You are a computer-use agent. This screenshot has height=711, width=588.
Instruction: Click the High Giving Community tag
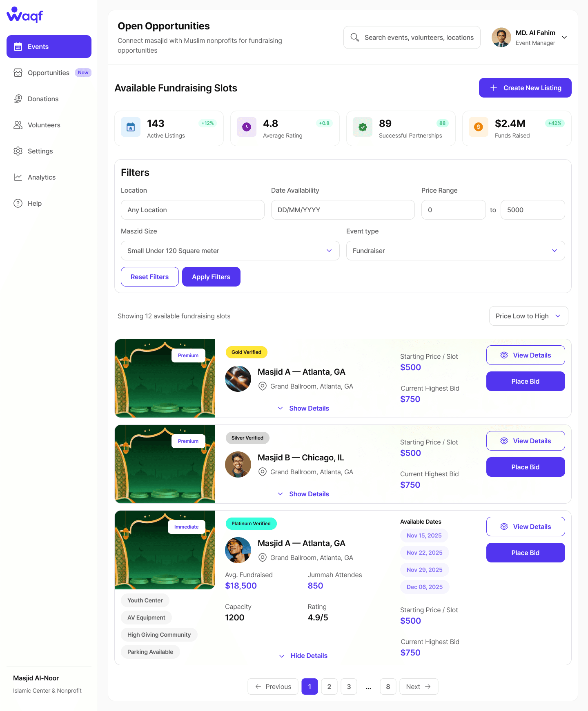(159, 635)
